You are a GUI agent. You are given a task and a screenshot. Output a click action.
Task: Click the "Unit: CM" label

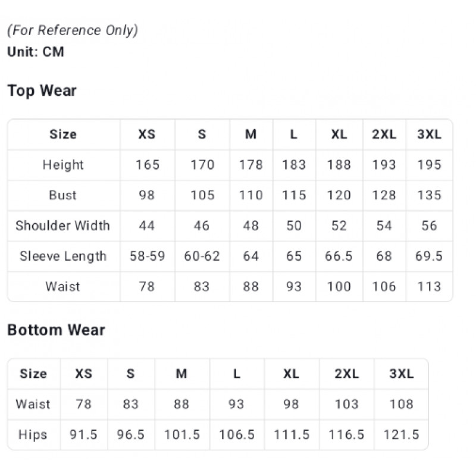[x=36, y=52]
